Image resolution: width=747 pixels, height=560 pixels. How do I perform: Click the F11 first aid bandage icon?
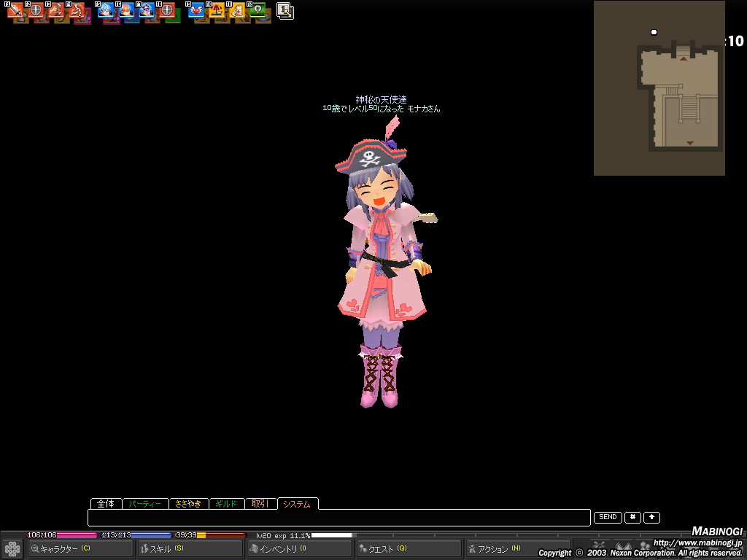[237, 11]
